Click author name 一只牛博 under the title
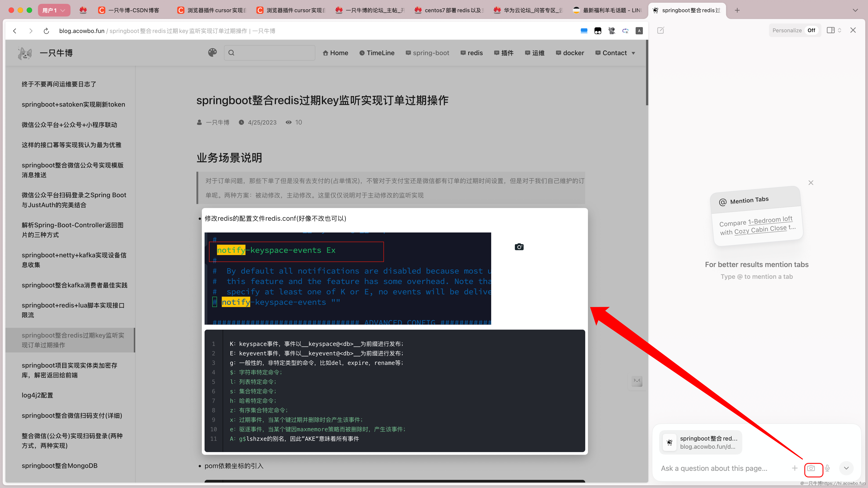868x488 pixels. (217, 122)
